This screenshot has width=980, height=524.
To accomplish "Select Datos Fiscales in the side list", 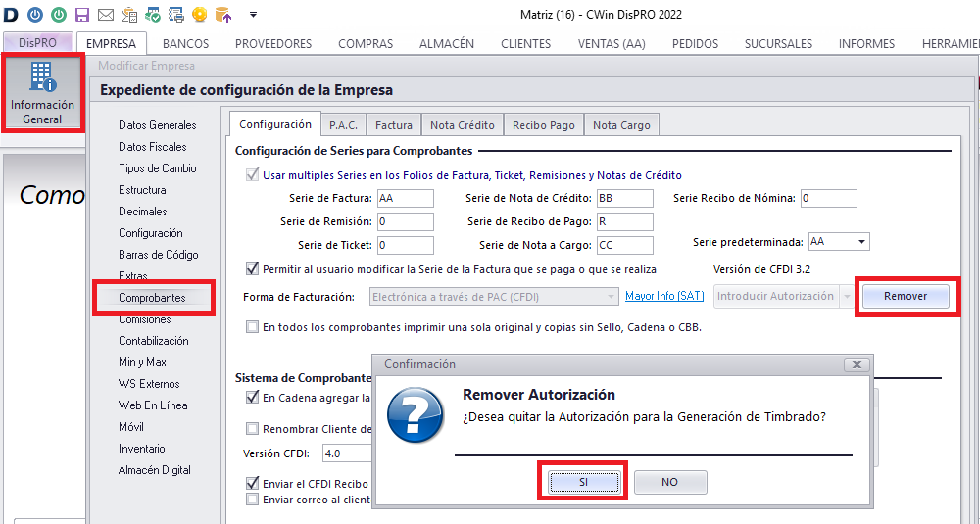I will (x=153, y=147).
